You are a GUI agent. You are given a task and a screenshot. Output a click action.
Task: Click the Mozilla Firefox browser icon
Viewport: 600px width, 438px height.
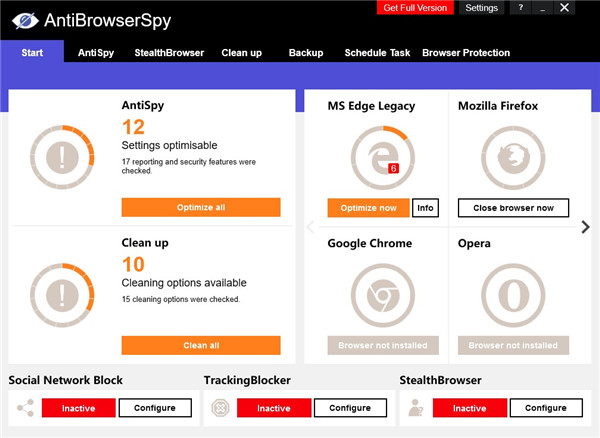tap(513, 158)
